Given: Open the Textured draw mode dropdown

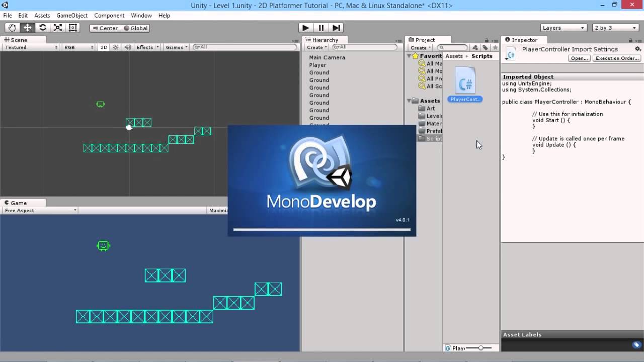Looking at the screenshot, I should click(x=30, y=47).
